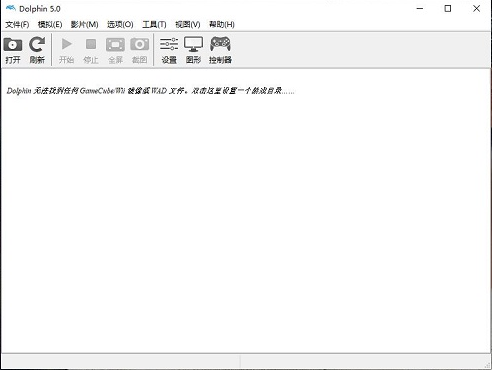Minimize the Dolphin 5.0 window
The image size is (492, 370).
[420, 8]
